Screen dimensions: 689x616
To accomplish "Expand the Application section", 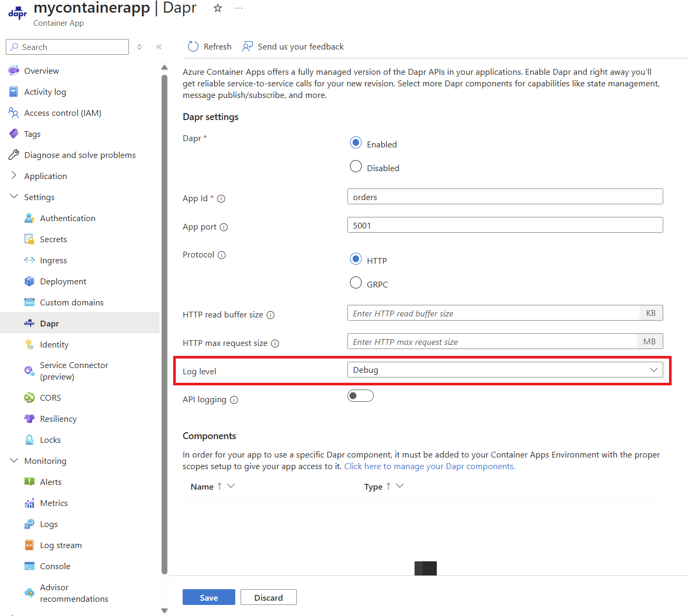I will point(45,176).
